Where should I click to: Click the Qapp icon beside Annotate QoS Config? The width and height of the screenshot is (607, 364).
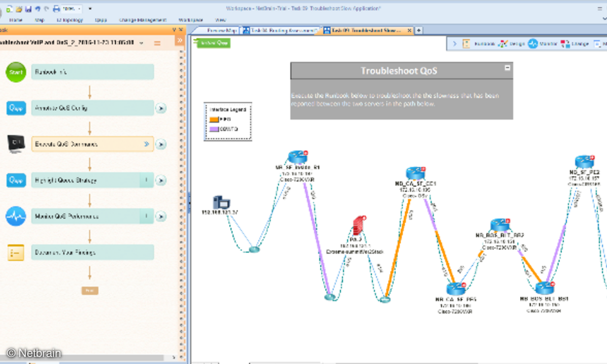(16, 108)
